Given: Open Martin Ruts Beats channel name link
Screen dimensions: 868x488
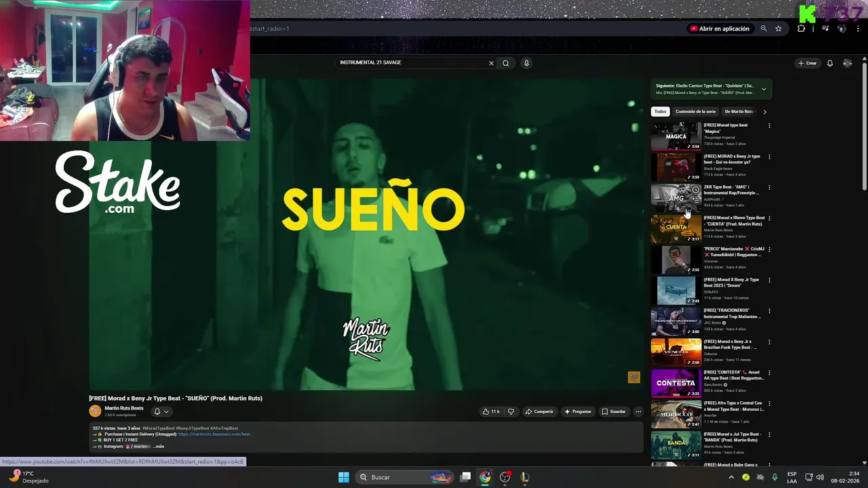Looking at the screenshot, I should click(124, 408).
